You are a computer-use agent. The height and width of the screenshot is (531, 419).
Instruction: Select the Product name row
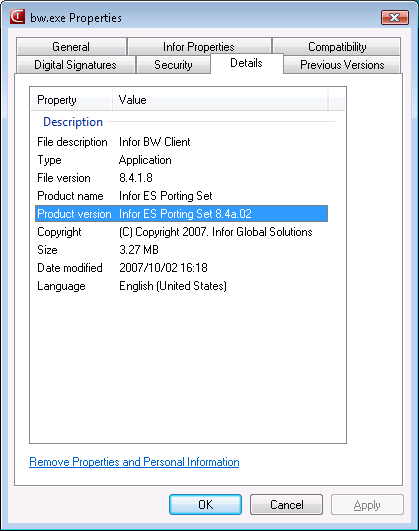pos(182,196)
